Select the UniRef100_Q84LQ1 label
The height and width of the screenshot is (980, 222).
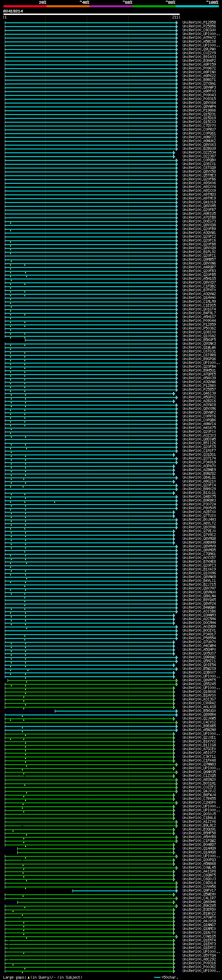pos(199,477)
